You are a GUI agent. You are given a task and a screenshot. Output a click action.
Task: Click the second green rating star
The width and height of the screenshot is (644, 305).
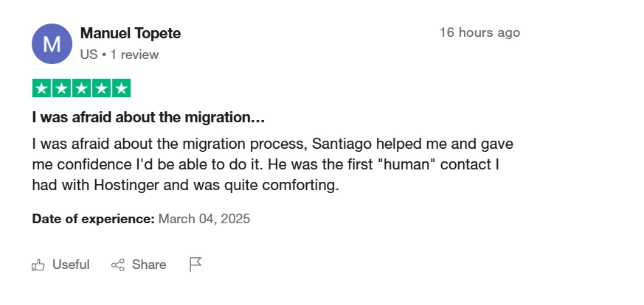62,88
